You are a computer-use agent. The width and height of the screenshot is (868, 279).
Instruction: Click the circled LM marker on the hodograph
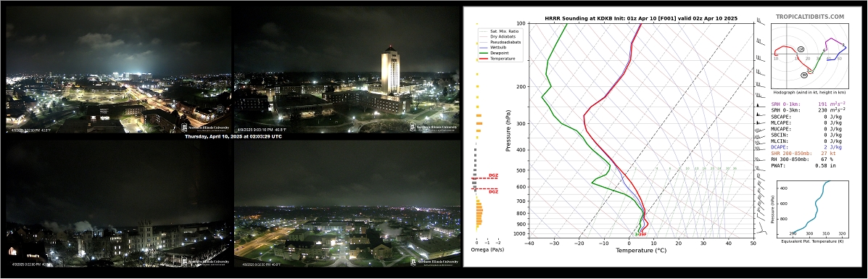point(801,49)
